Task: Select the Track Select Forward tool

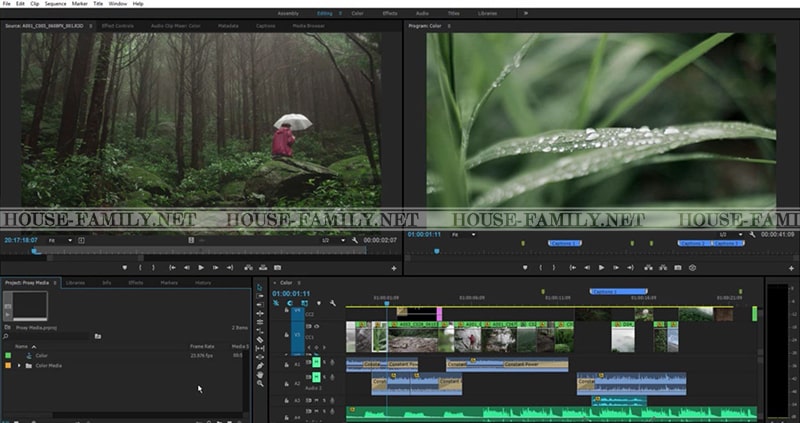Action: [x=260, y=296]
